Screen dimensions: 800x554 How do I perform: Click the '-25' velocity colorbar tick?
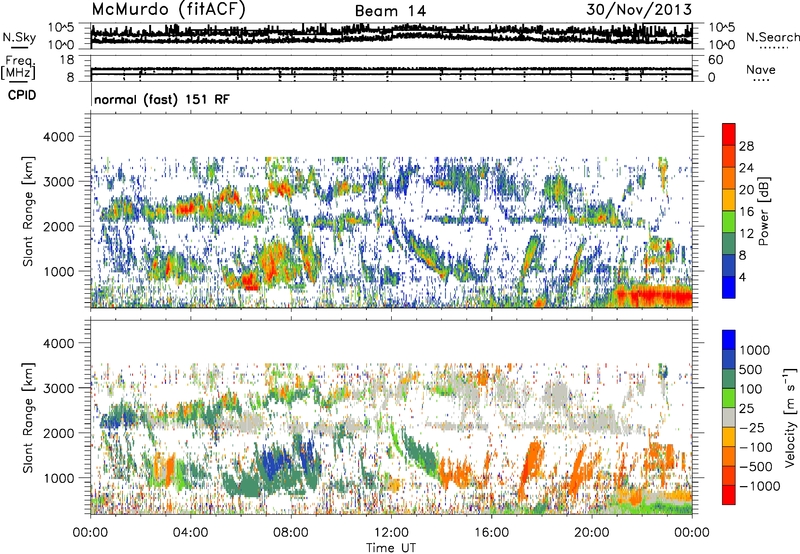point(752,428)
